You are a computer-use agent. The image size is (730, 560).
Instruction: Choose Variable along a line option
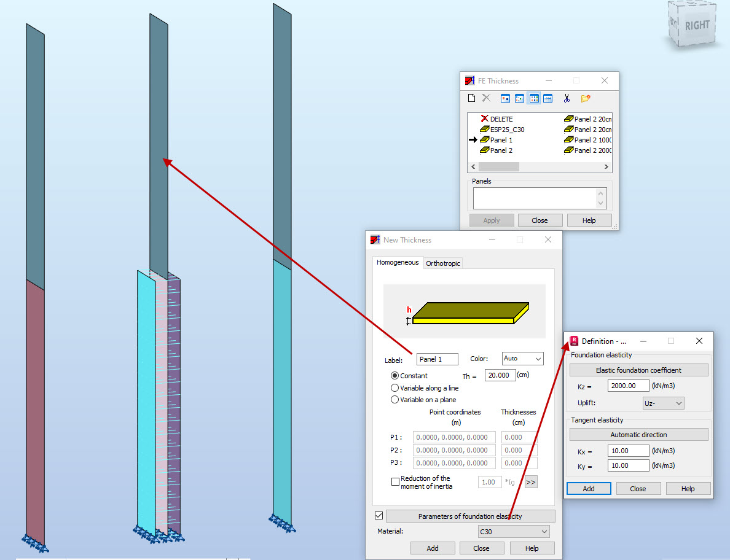(x=394, y=387)
